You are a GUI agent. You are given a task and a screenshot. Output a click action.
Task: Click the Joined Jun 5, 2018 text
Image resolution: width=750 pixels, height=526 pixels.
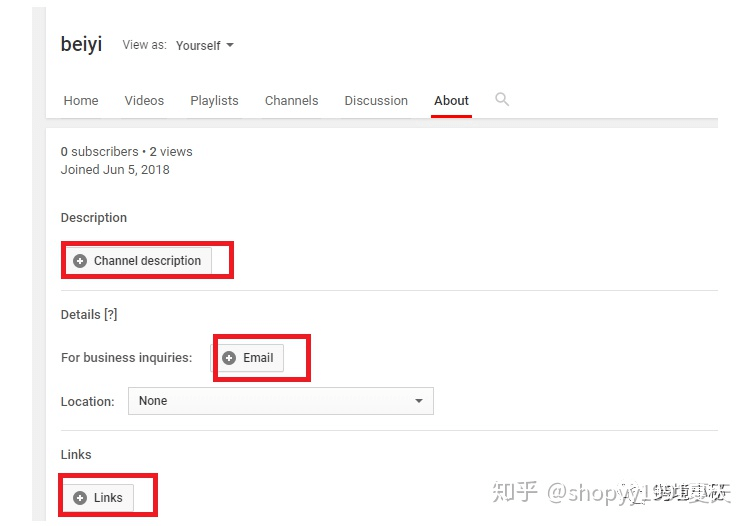click(115, 170)
